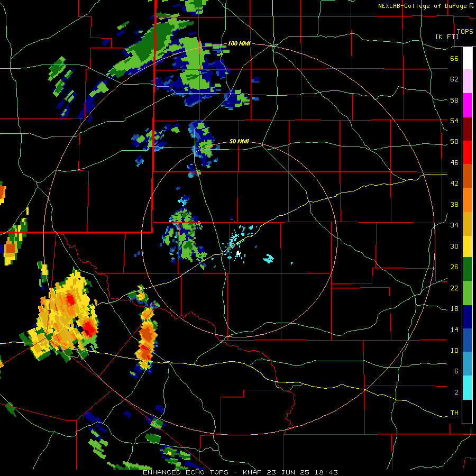Screen dimensions: 476x476
Task: Click the 100 NMI range ring label
Action: coord(239,43)
